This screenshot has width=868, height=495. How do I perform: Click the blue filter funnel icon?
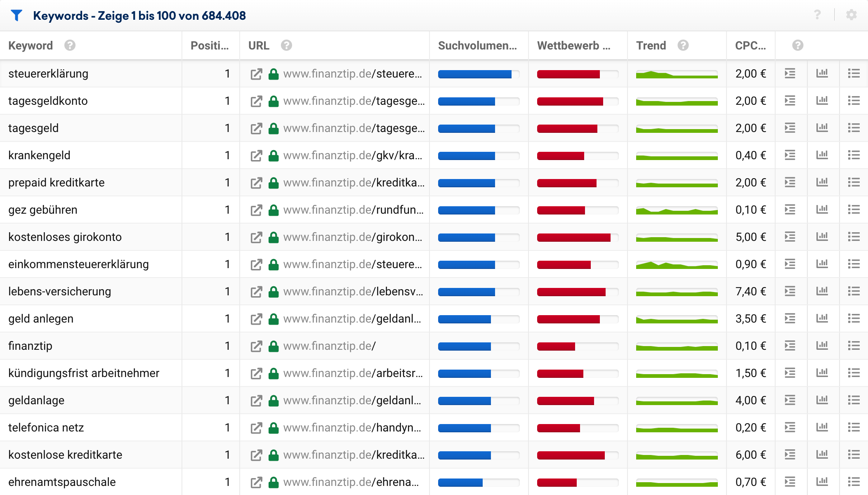point(17,15)
